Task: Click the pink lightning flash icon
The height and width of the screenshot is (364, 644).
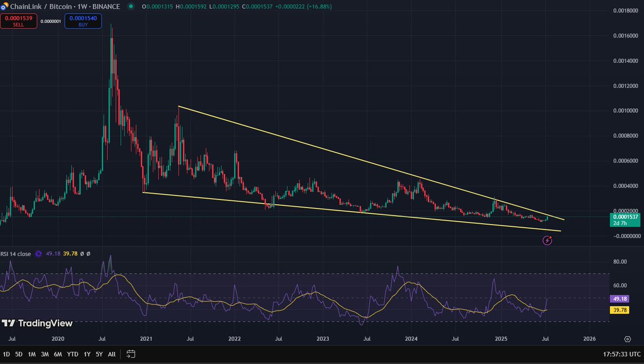Action: coord(547,241)
